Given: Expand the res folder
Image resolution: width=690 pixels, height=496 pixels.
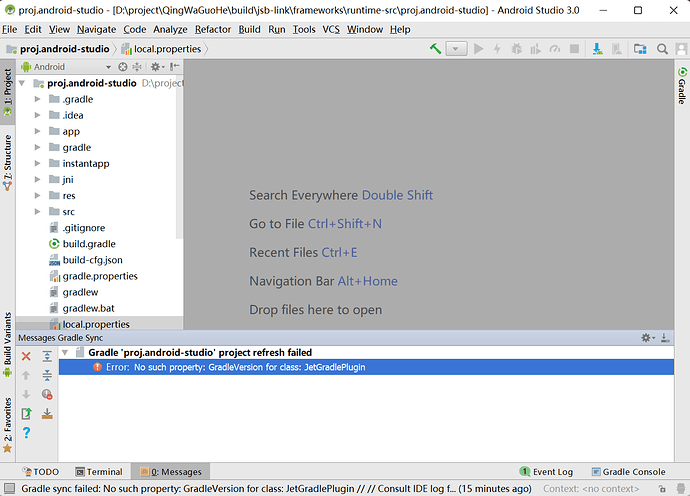Looking at the screenshot, I should tap(37, 195).
